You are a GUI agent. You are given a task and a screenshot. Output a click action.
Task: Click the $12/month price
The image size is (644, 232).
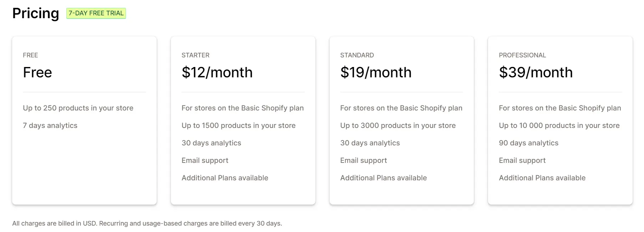coord(217,72)
